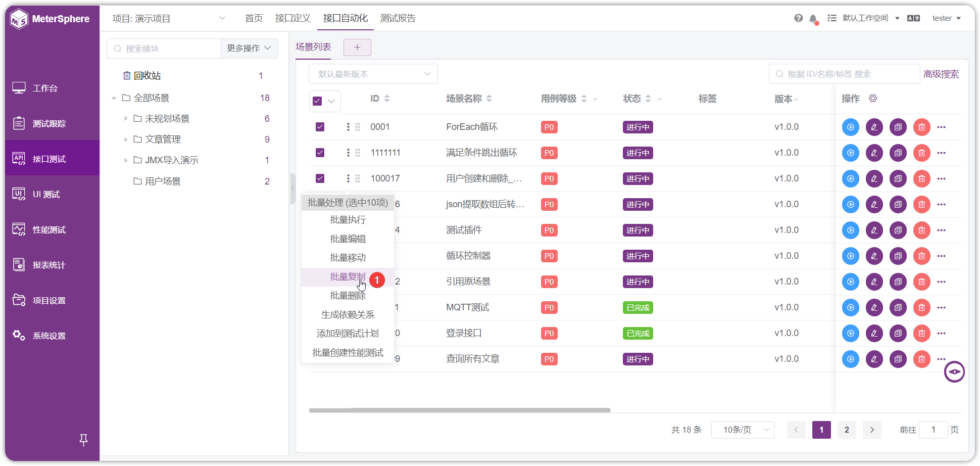Delete the 查询所有文章 scenario
980x466 pixels.
922,359
